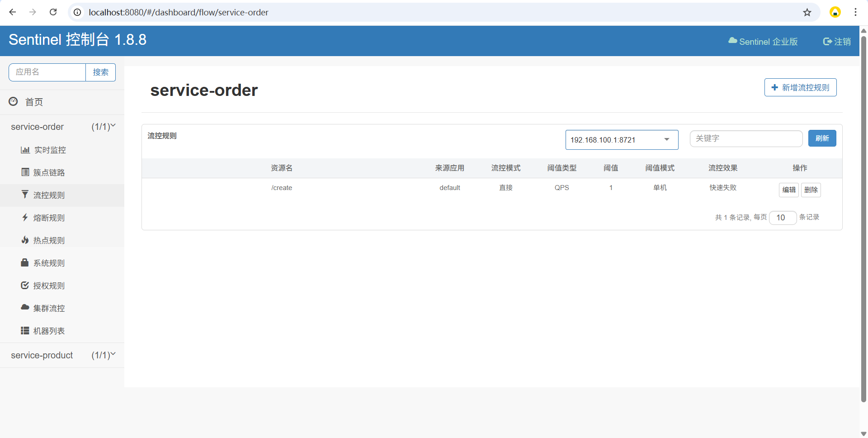Image resolution: width=868 pixels, height=438 pixels.
Task: Select 流控规则 menu item
Action: pos(62,195)
